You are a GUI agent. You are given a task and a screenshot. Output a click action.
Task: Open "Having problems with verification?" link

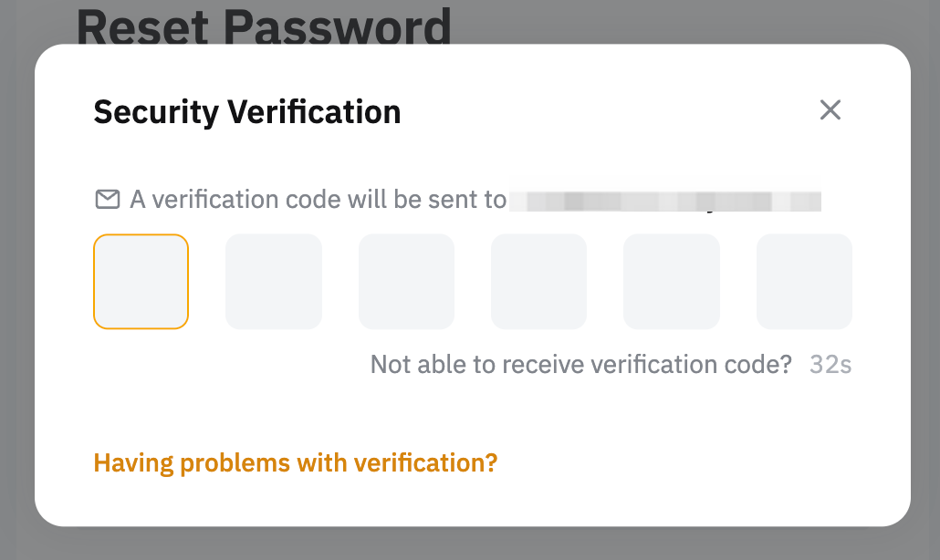pos(296,462)
